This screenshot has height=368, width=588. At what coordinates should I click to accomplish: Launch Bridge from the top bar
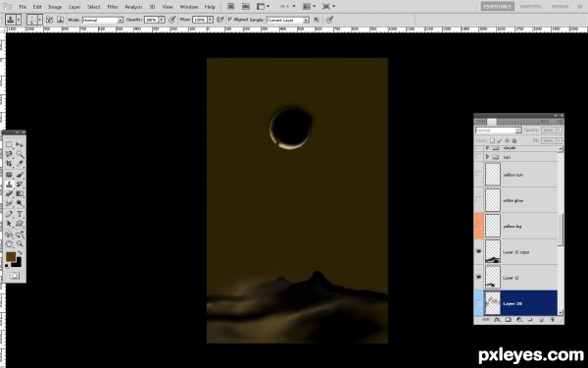click(231, 7)
